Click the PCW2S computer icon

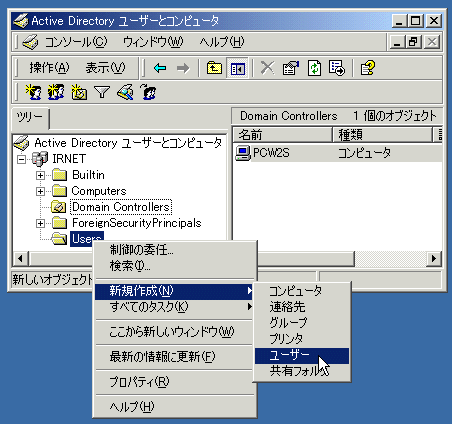click(243, 153)
